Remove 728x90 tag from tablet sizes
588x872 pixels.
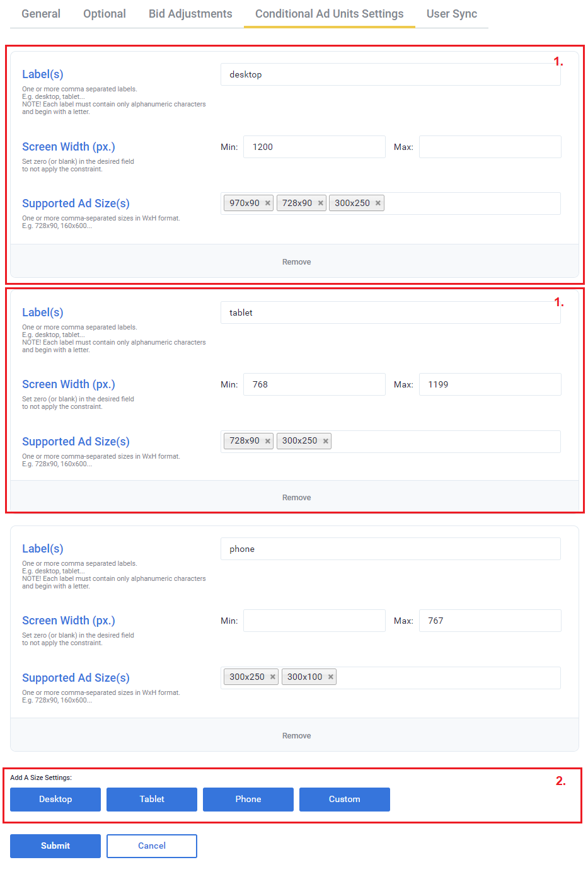pos(268,441)
